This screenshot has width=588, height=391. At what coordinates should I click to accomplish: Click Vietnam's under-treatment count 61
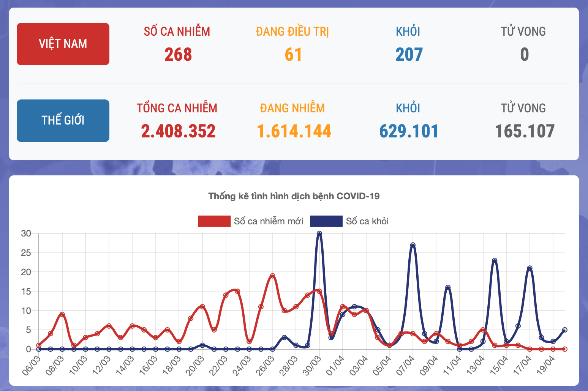tap(293, 55)
